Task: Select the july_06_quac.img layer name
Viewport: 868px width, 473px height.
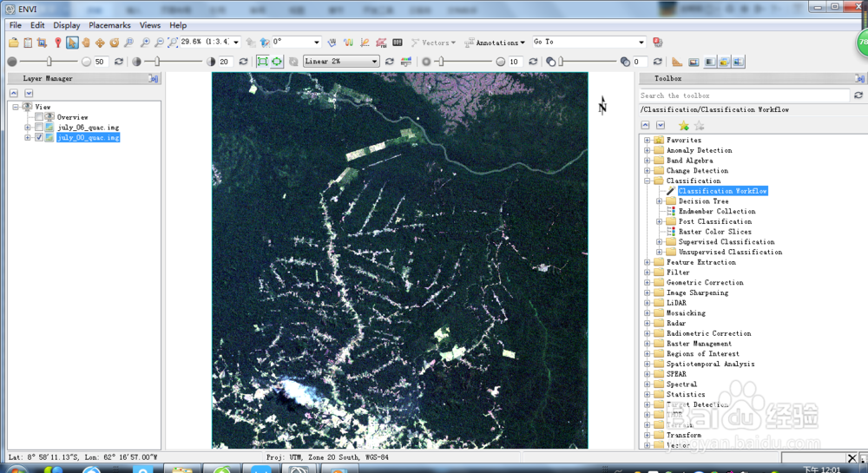Action: pos(88,128)
